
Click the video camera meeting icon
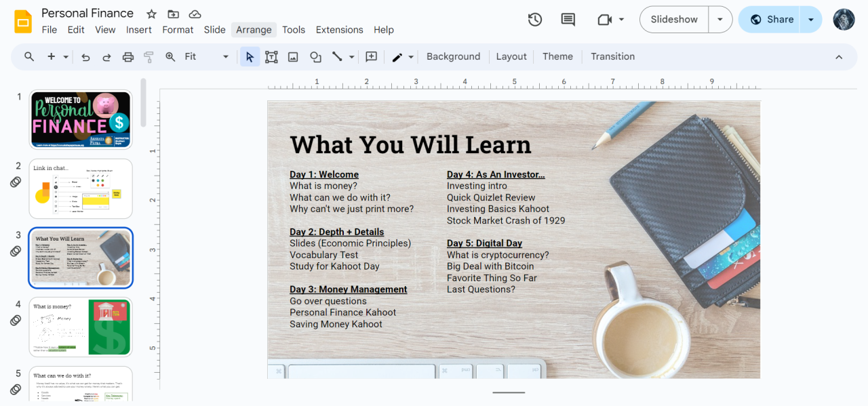click(604, 20)
